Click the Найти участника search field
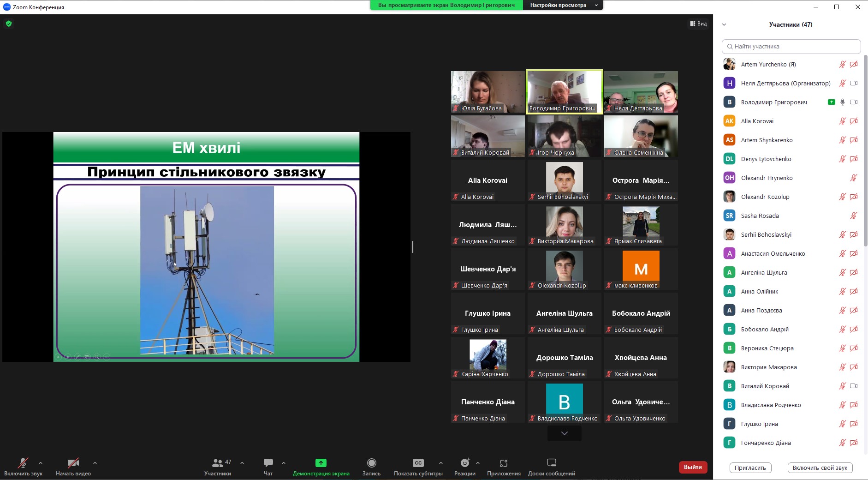 coord(791,47)
